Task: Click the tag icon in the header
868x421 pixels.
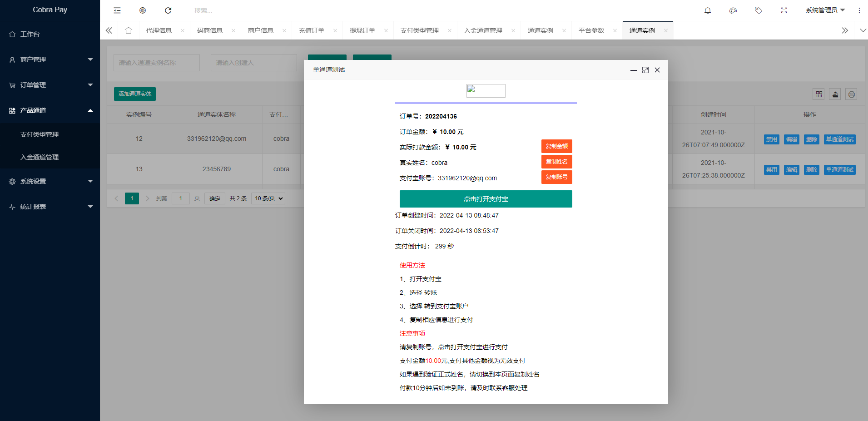Action: pyautogui.click(x=758, y=10)
